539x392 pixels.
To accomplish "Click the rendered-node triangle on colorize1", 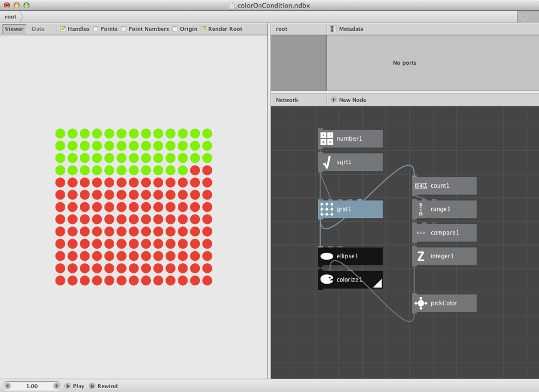I will 377,283.
